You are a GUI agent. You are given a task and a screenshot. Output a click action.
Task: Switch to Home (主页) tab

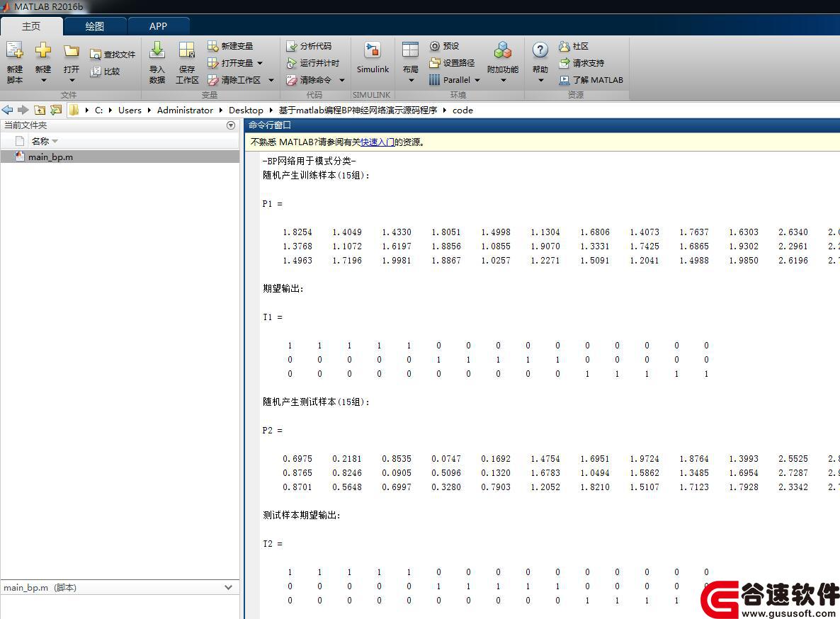tap(31, 26)
